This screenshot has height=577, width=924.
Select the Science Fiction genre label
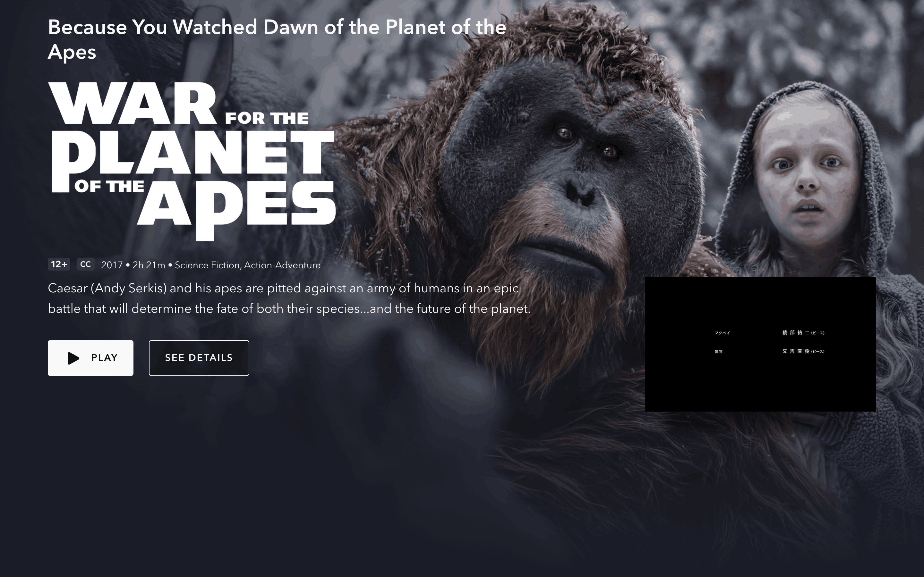[x=207, y=265]
